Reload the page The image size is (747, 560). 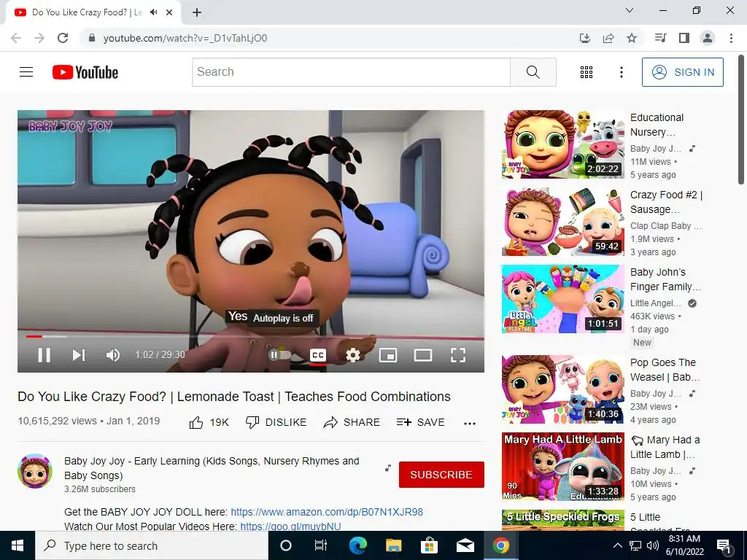63,38
